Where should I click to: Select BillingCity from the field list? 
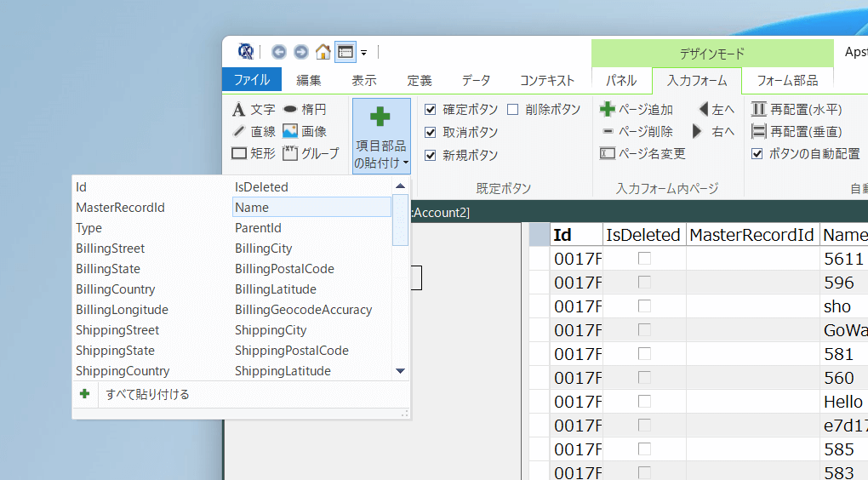tap(263, 249)
